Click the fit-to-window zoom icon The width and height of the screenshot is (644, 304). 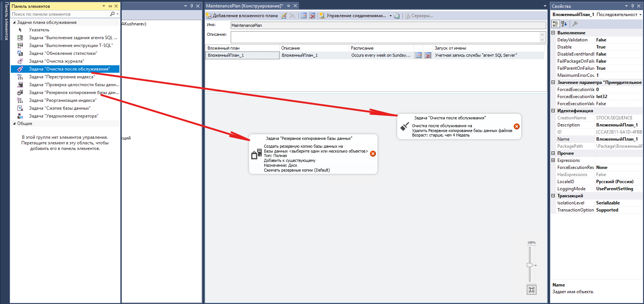coord(532,290)
